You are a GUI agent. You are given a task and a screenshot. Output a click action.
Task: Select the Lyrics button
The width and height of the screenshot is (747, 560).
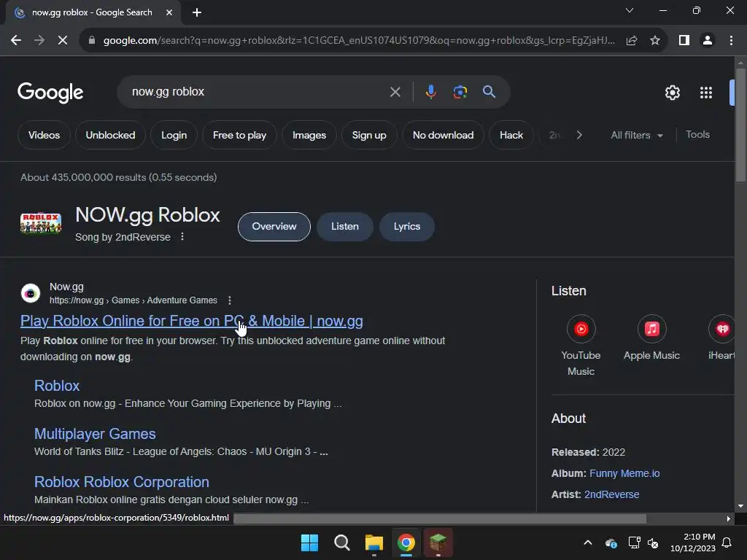(407, 227)
